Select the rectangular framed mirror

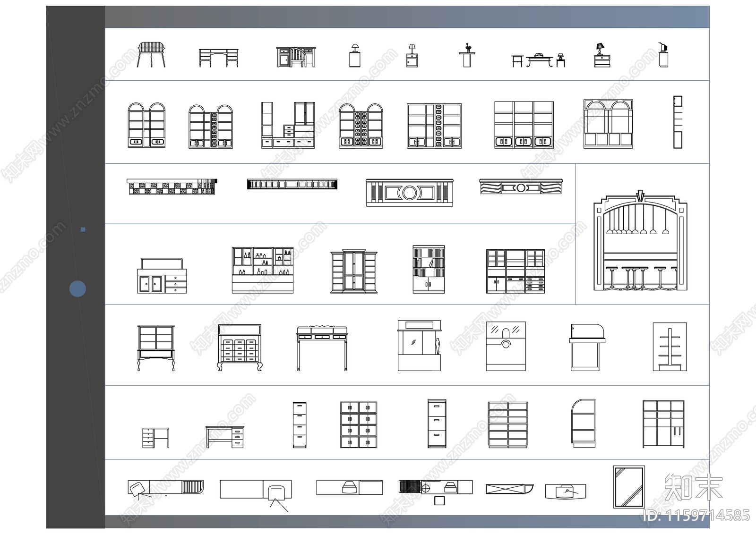click(x=628, y=487)
